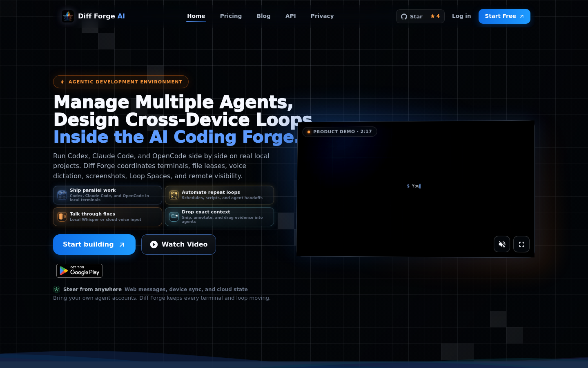Click the Inside the AI Coding Forge heading

[x=176, y=137]
